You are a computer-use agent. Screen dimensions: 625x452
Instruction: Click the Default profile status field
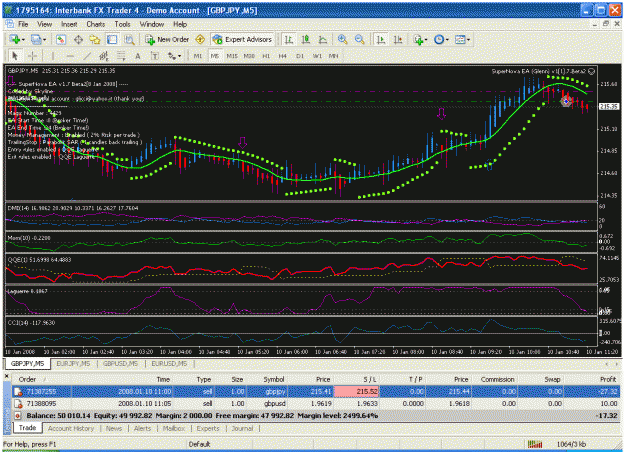click(199, 444)
